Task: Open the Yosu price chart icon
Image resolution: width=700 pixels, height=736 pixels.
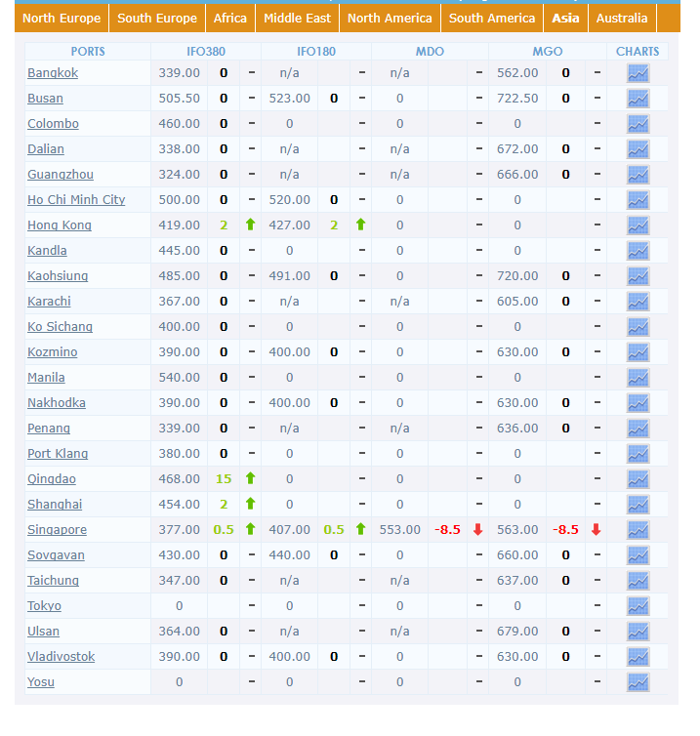Action: pos(638,682)
